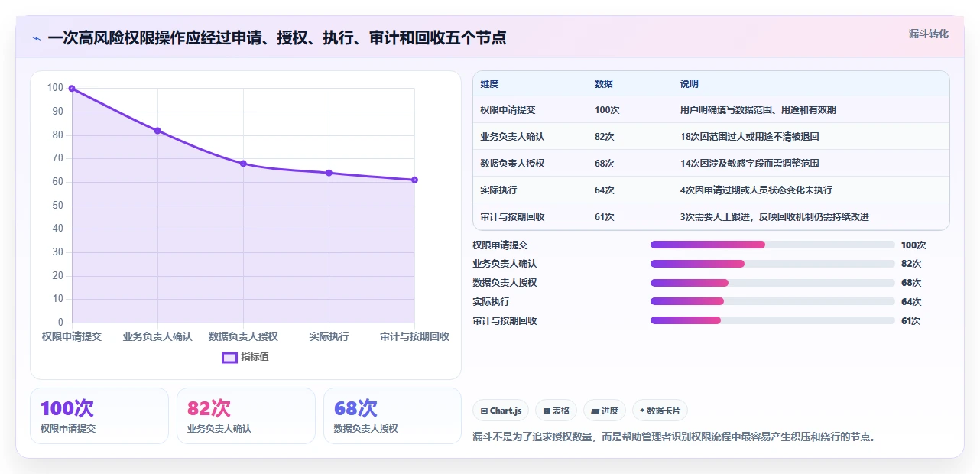
Task: Click the 表格 chip
Action: [556, 411]
